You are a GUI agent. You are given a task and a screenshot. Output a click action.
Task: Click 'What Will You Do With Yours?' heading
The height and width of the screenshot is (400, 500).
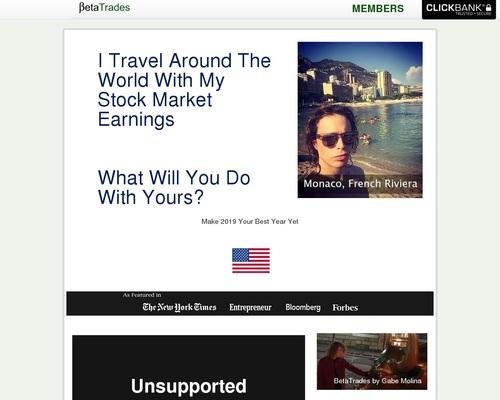click(x=174, y=187)
